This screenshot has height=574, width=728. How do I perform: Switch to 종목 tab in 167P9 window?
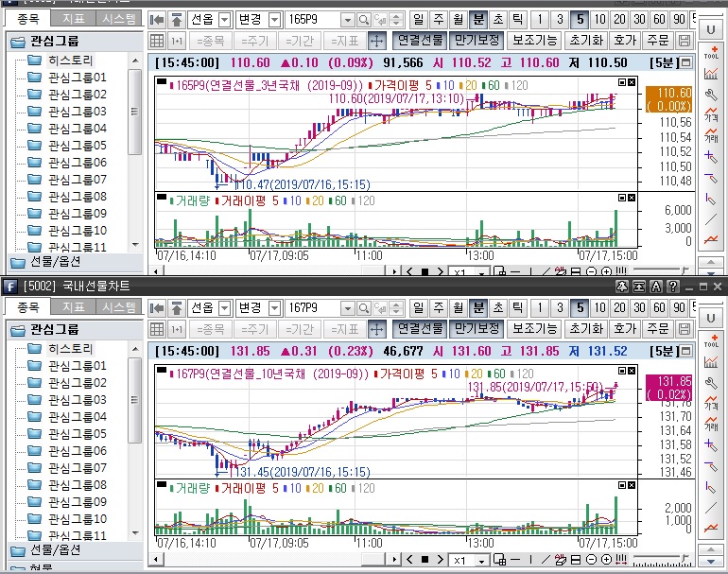coord(27,307)
